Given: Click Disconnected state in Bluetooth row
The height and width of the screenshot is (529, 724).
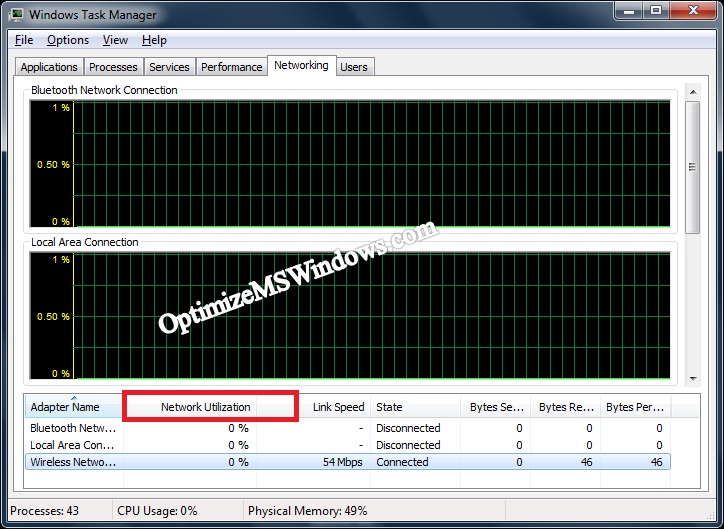Looking at the screenshot, I should (x=408, y=428).
